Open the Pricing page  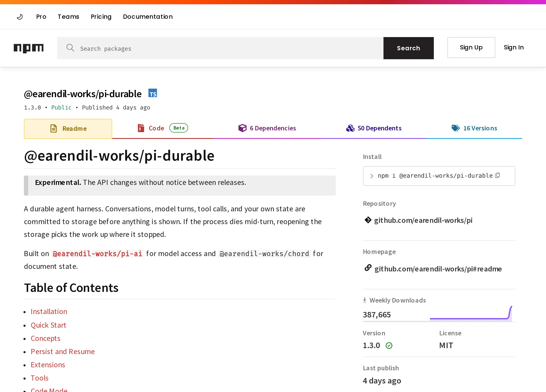click(x=101, y=17)
